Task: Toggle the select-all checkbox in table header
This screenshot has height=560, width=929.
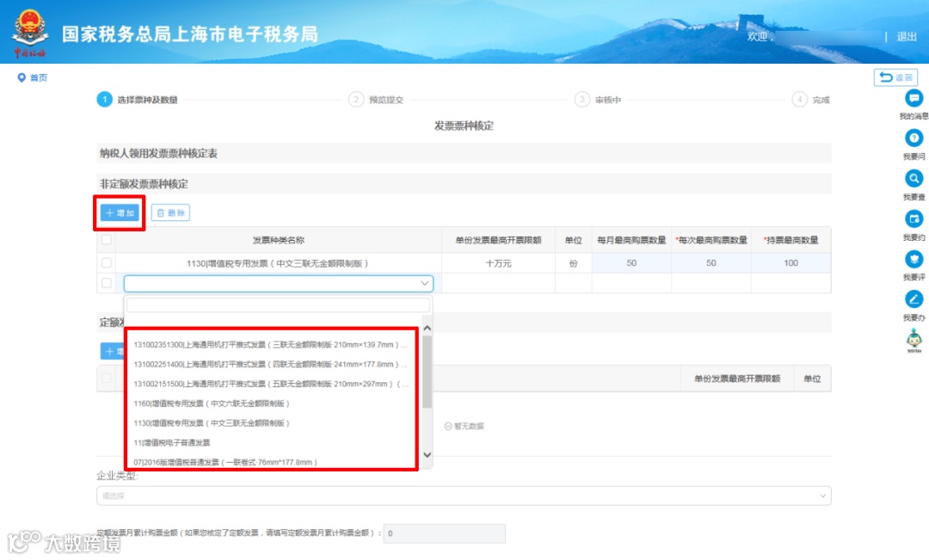Action: click(x=107, y=240)
